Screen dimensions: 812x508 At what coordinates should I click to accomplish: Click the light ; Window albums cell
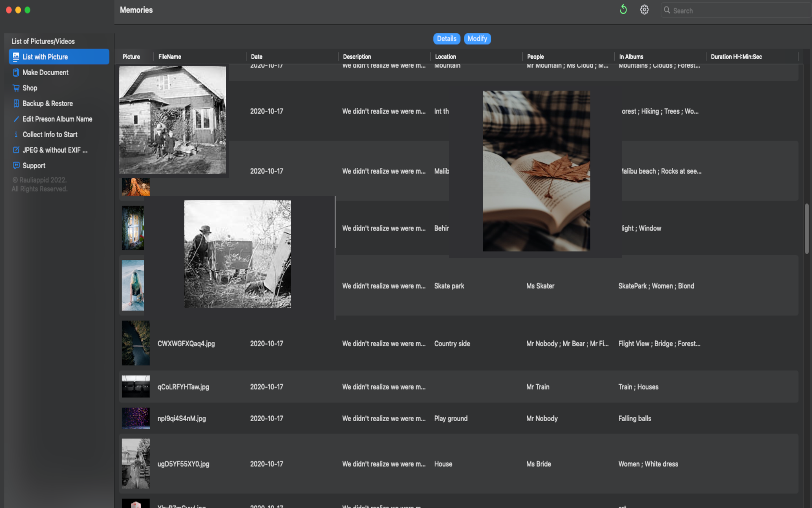(641, 228)
